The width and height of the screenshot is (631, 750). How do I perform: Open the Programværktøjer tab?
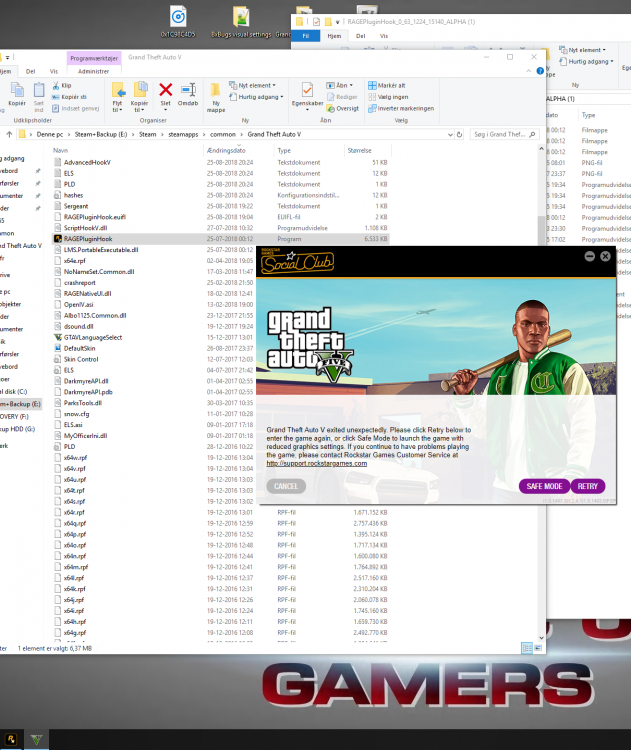point(94,58)
